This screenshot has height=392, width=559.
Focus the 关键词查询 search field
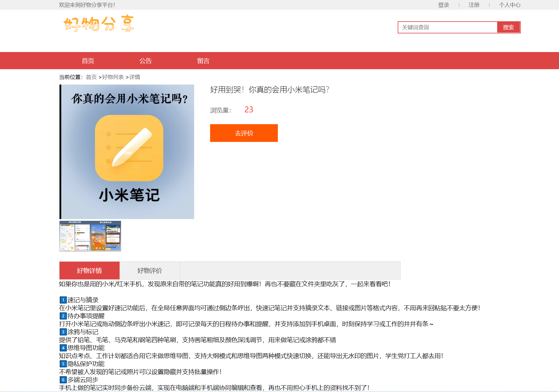pyautogui.click(x=447, y=27)
